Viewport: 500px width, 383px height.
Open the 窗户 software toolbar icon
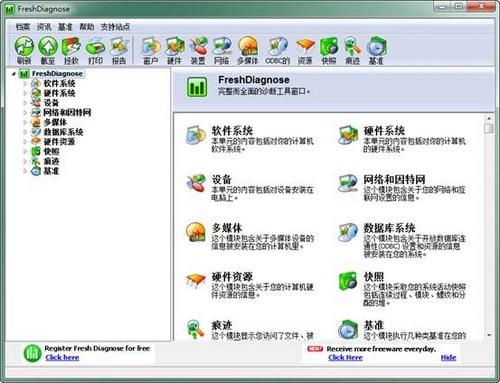coord(150,46)
